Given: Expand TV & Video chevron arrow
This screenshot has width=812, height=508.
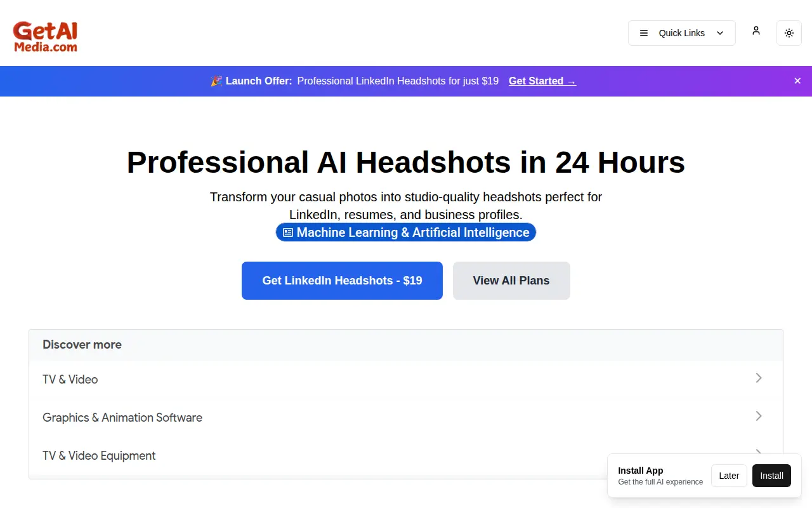Looking at the screenshot, I should 759,378.
